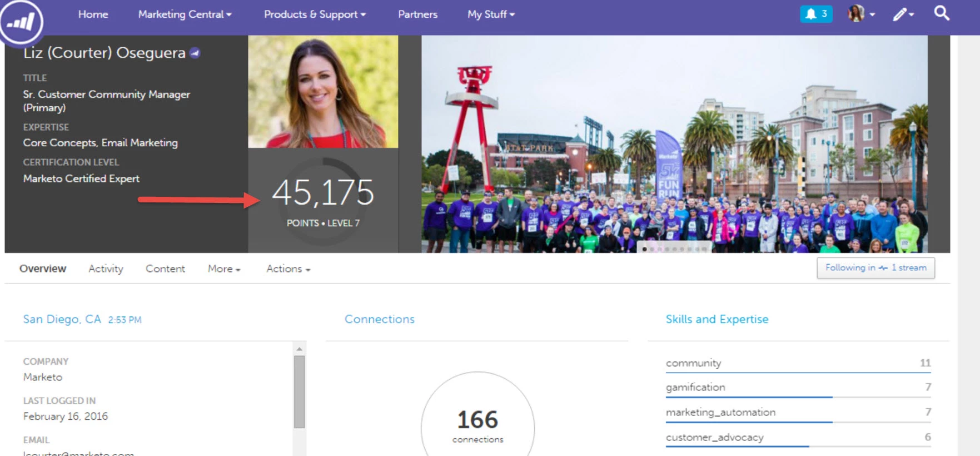Select the Overview tab
980x456 pixels.
[43, 269]
